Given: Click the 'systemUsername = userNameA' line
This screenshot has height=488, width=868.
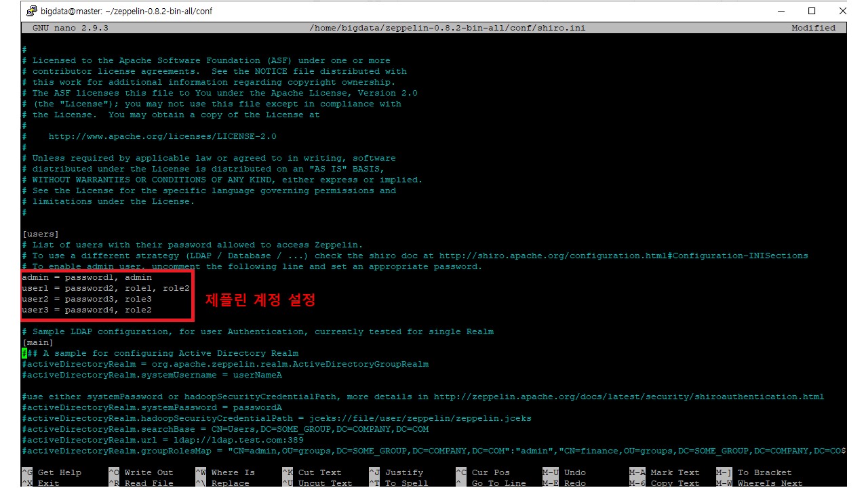Looking at the screenshot, I should [152, 375].
